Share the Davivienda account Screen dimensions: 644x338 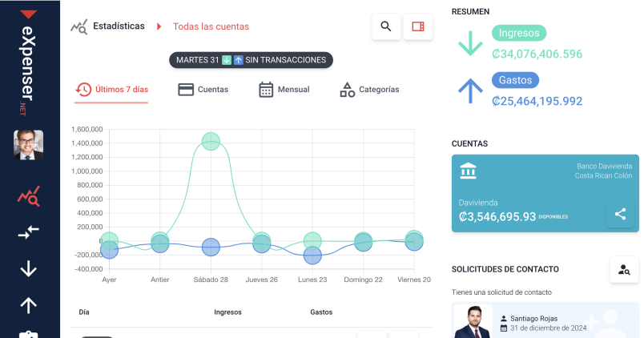(620, 214)
